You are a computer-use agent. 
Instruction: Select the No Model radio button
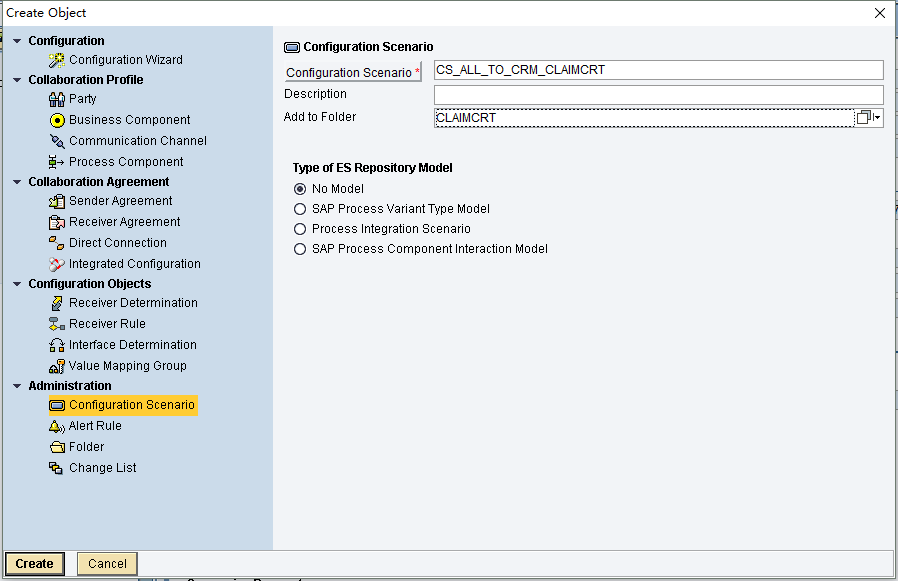point(300,189)
